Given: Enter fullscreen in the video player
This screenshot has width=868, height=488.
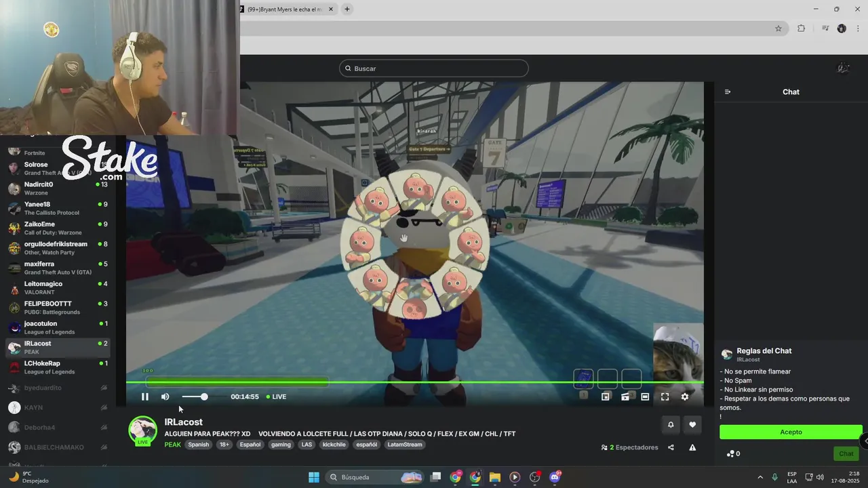Looking at the screenshot, I should 665,396.
